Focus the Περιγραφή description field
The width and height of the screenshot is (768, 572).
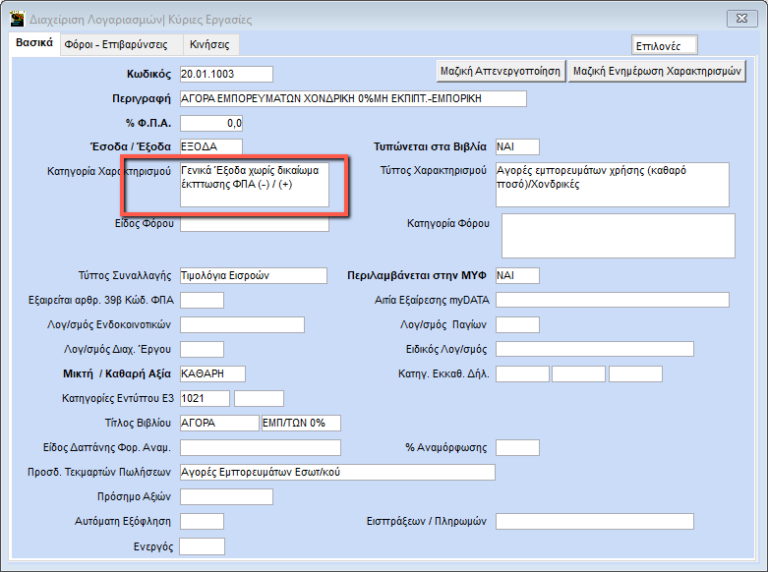click(x=352, y=99)
